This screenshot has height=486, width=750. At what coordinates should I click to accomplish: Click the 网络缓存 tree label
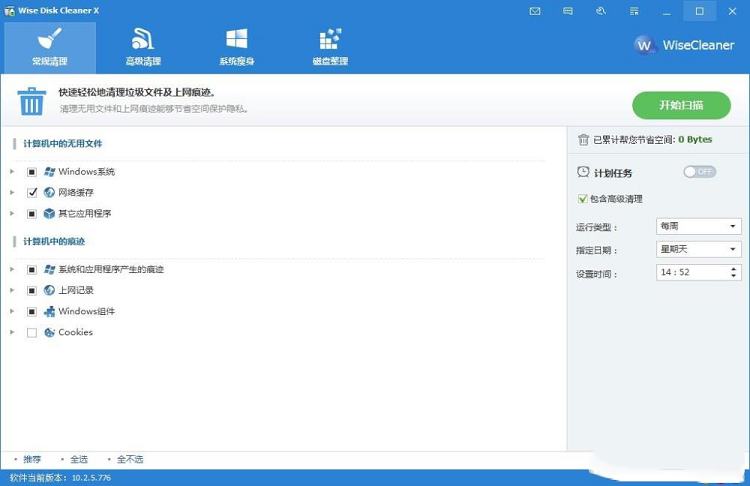pos(76,192)
